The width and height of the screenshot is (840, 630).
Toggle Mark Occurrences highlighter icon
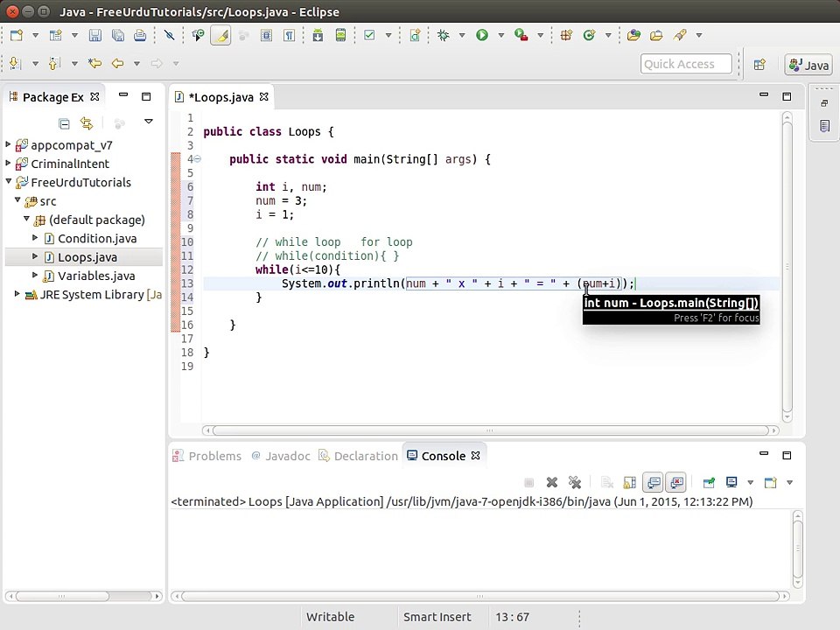[x=220, y=36]
